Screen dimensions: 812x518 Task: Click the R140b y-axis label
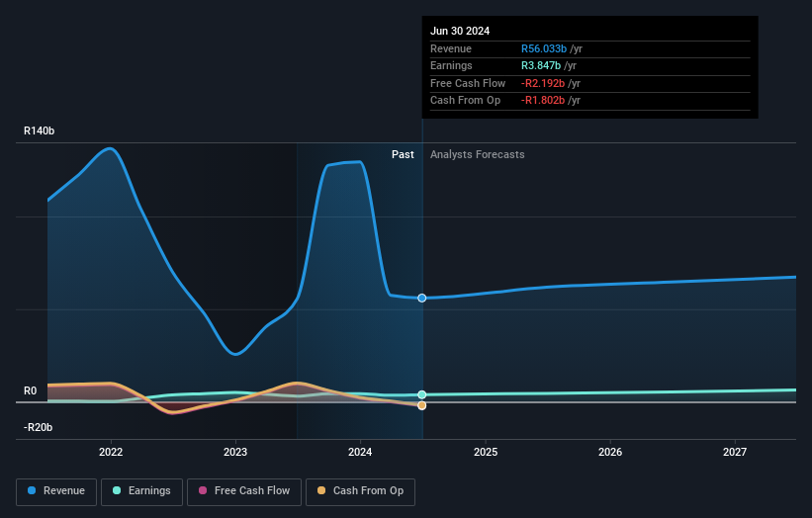click(39, 130)
